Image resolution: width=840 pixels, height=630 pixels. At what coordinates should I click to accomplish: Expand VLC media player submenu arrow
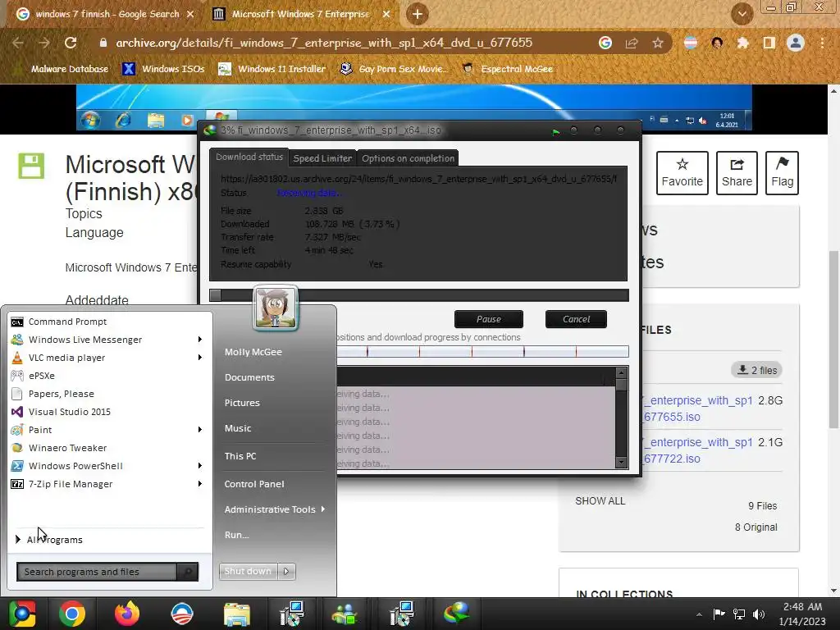tap(200, 358)
